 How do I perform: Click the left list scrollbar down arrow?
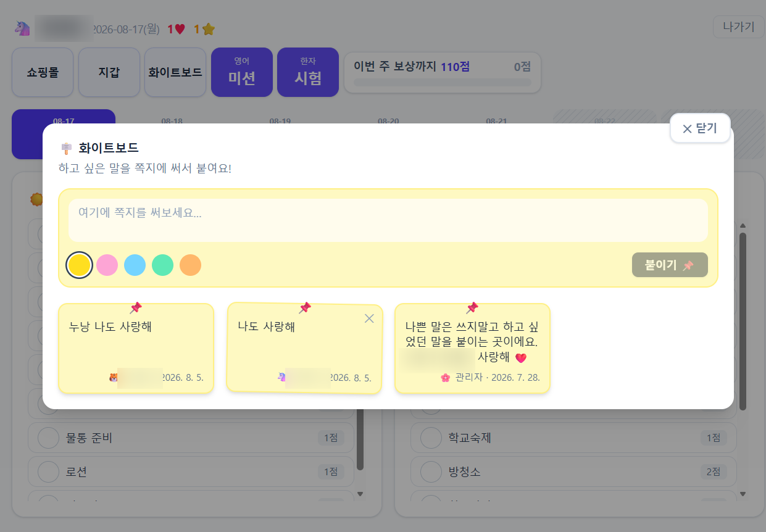360,494
